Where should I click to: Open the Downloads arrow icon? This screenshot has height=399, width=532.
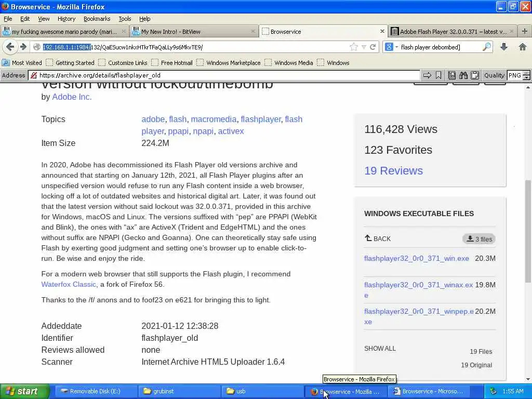[x=504, y=47]
